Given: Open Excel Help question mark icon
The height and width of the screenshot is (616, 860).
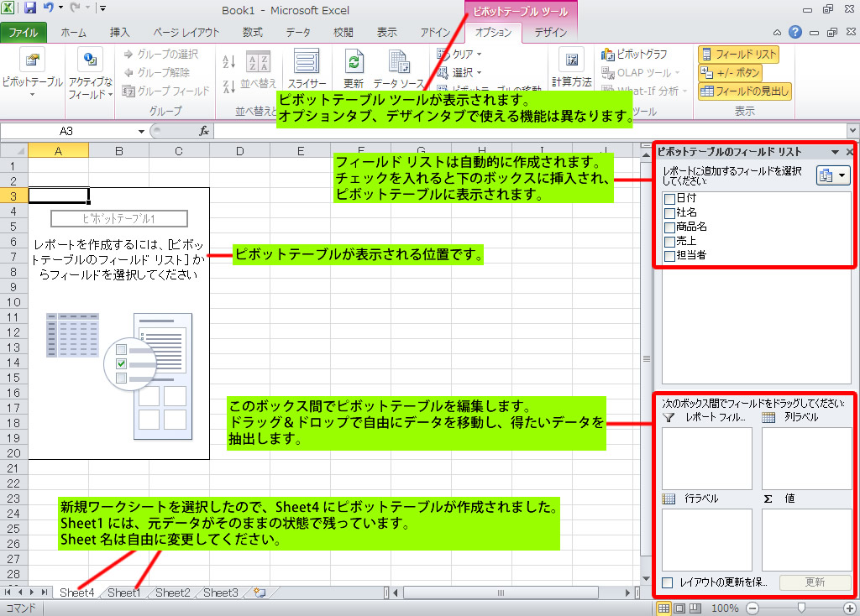Looking at the screenshot, I should pos(794,33).
